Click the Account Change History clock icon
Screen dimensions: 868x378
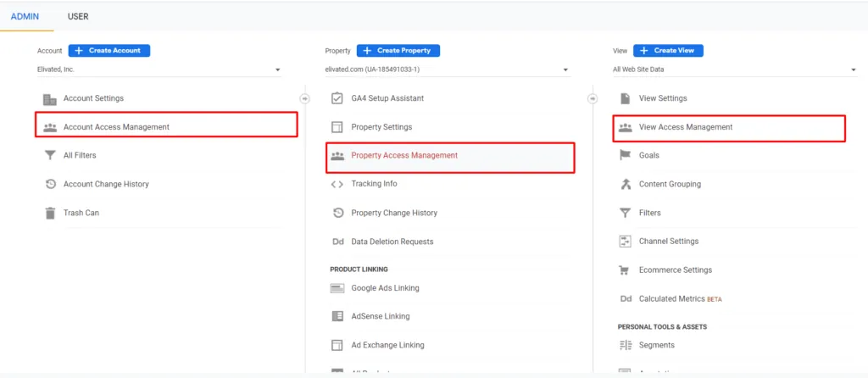[50, 184]
